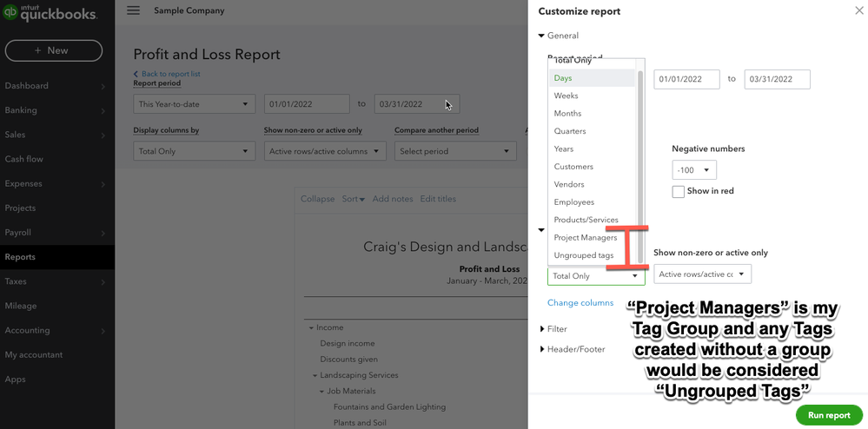Open the Change columns link
The height and width of the screenshot is (429, 868).
580,303
